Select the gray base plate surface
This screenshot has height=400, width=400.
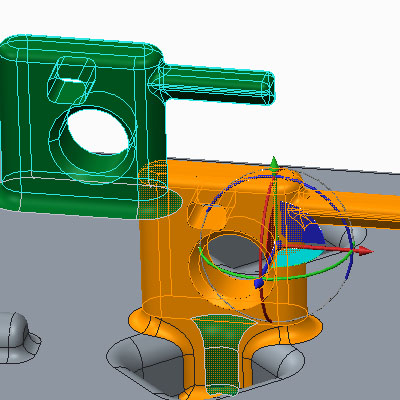tap(67, 267)
